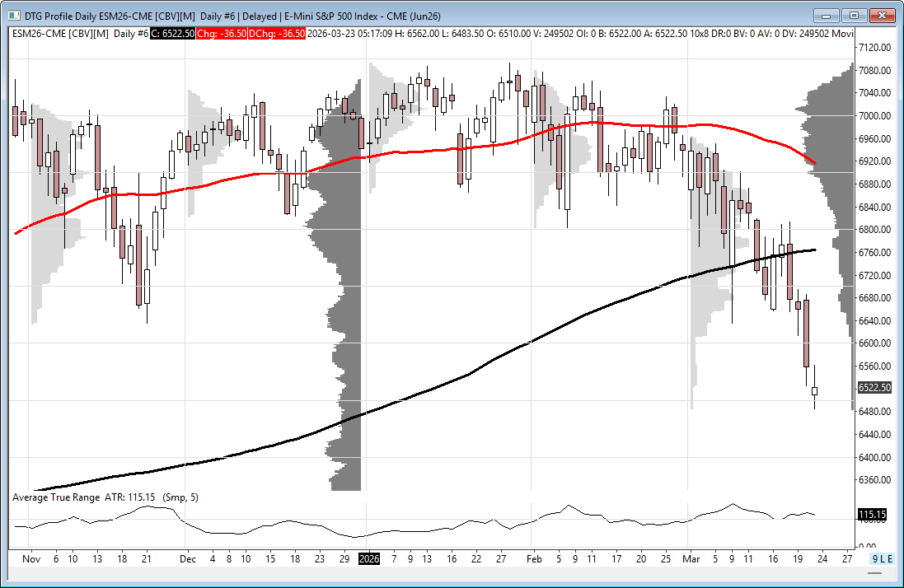Screen dimensions: 904x588
Task: Select the 'Feb' month label on time axis
Action: tap(533, 558)
